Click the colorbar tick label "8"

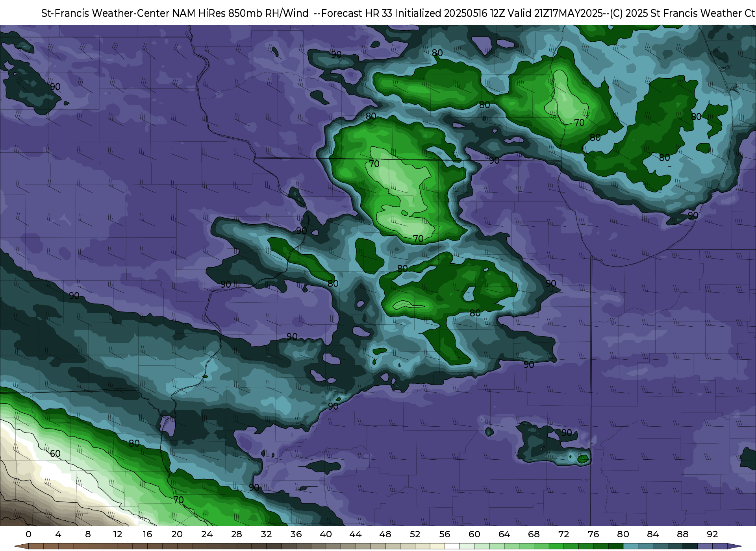[88, 534]
